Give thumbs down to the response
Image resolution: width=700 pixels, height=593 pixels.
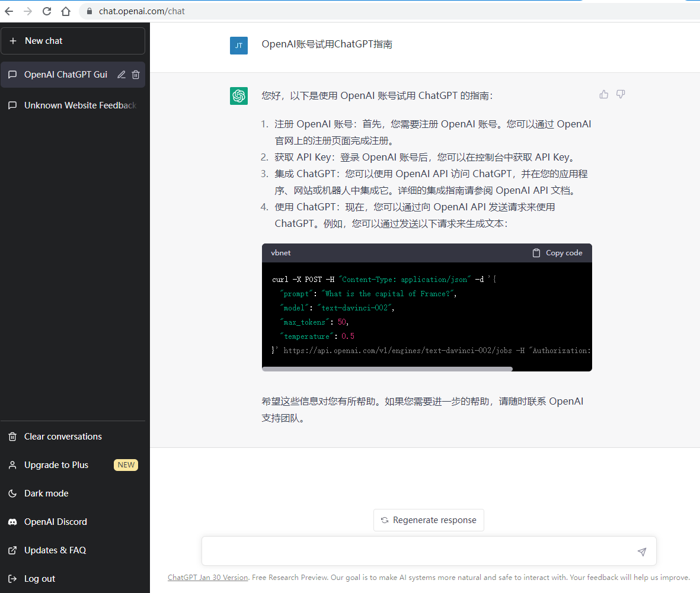point(621,94)
